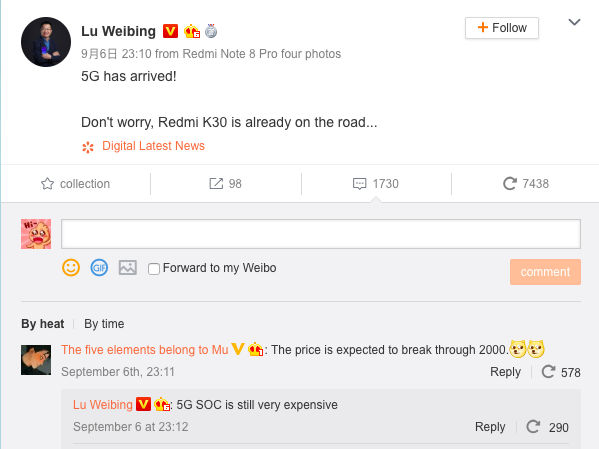Screen dimensions: 599x449
Task: Focus the comment text input box
Action: 321,234
